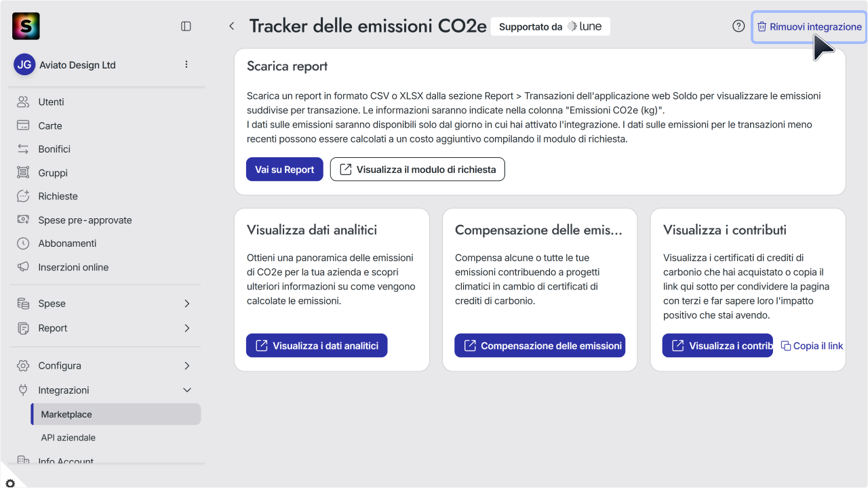Click the JG account avatar
868x488 pixels.
tap(24, 65)
